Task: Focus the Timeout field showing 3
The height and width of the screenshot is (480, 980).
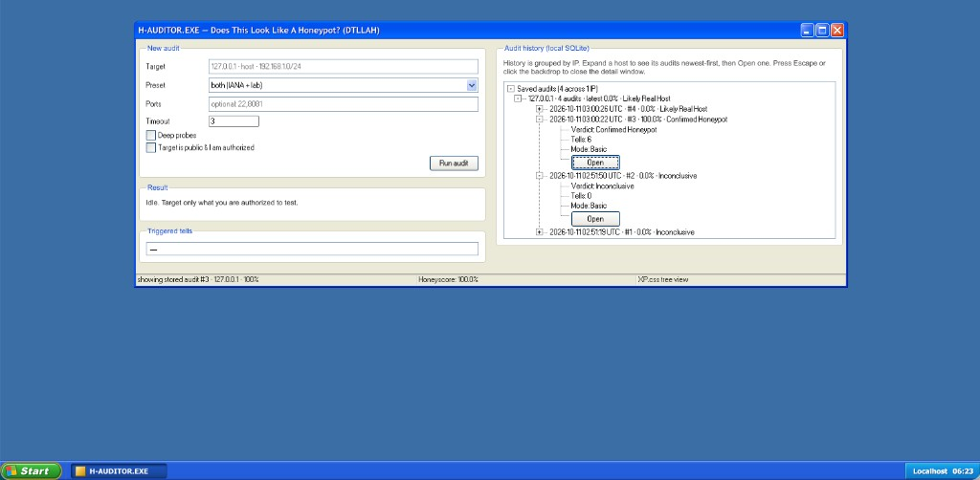Action: click(234, 121)
